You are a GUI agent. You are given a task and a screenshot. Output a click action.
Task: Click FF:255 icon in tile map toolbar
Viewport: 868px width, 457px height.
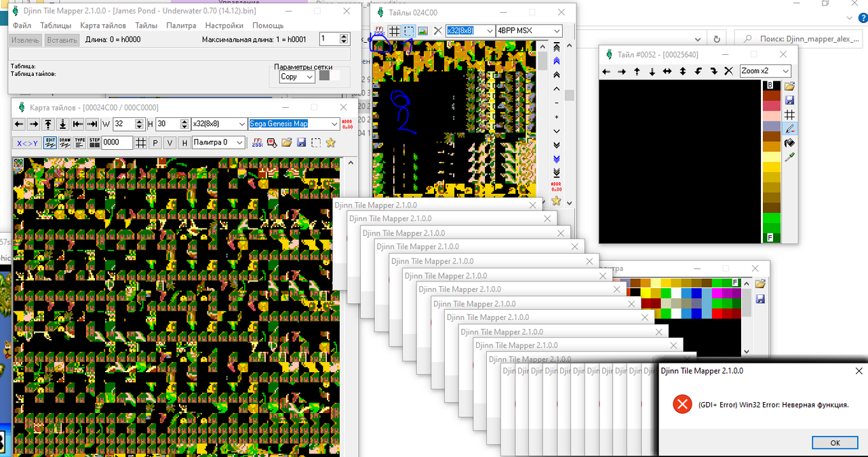tap(257, 142)
